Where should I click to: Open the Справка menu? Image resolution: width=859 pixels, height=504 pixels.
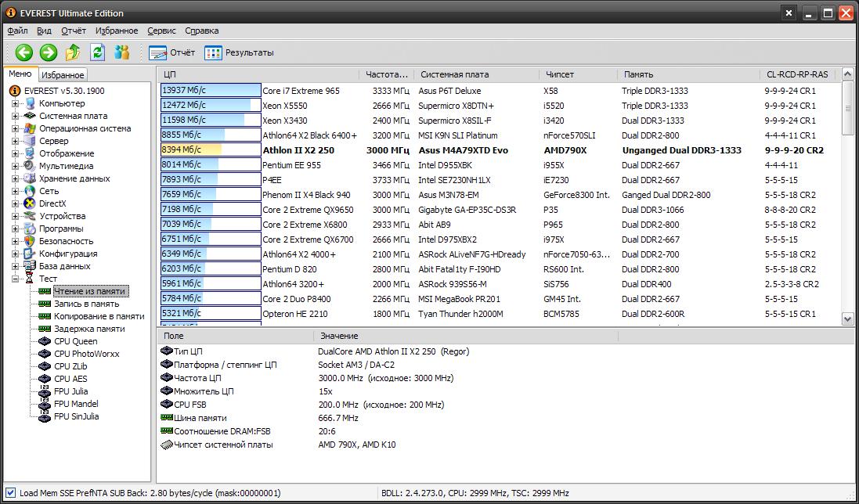pyautogui.click(x=201, y=31)
